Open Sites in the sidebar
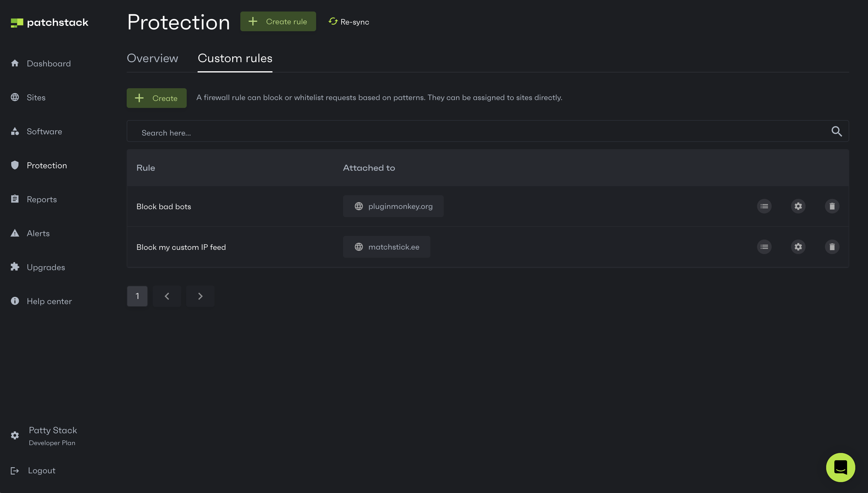868x493 pixels. (x=36, y=98)
